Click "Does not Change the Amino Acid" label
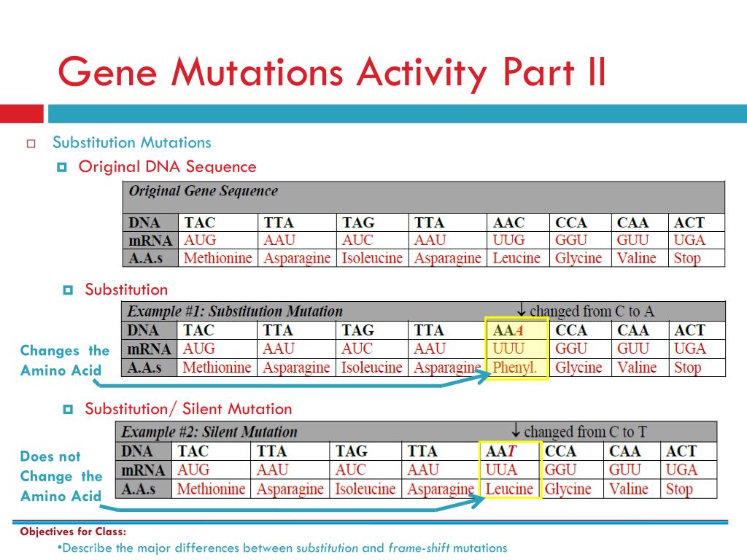 tap(61, 476)
